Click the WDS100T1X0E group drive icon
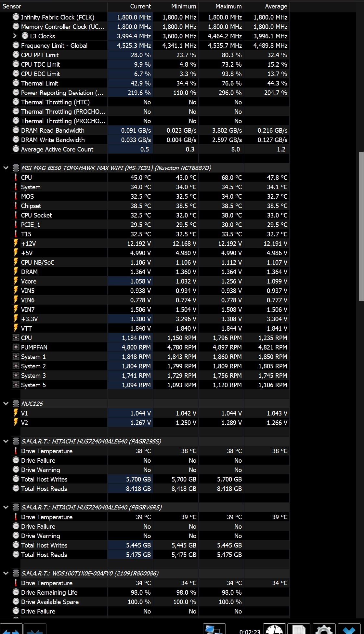Viewport: 364px width, 634px height. 16,573
